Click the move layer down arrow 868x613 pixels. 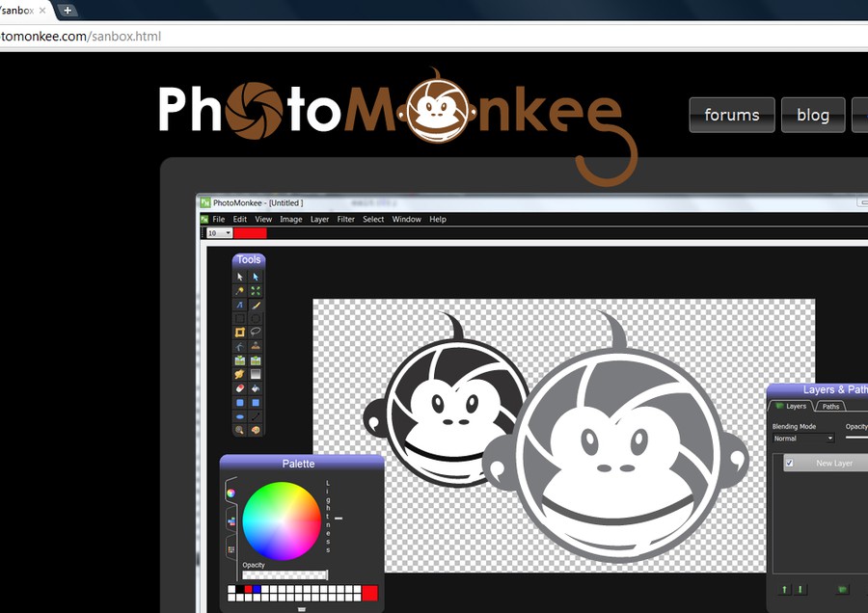coord(800,589)
